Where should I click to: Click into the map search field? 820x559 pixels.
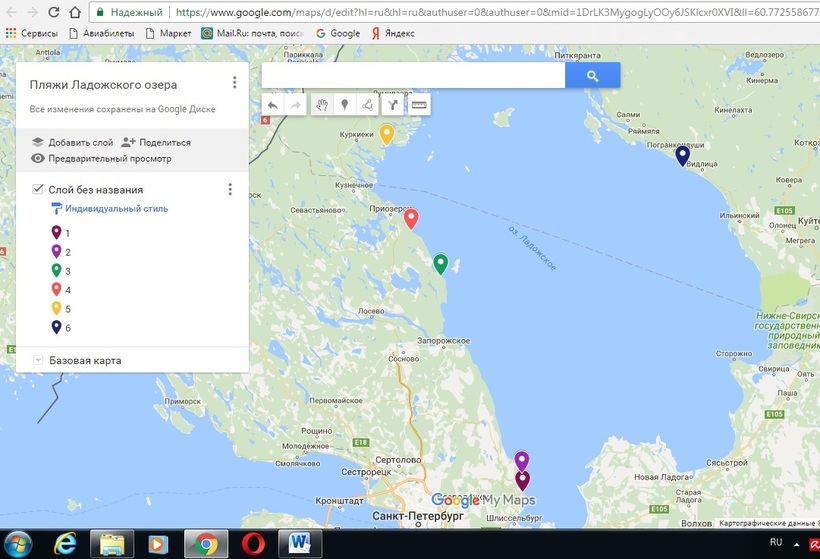(412, 76)
